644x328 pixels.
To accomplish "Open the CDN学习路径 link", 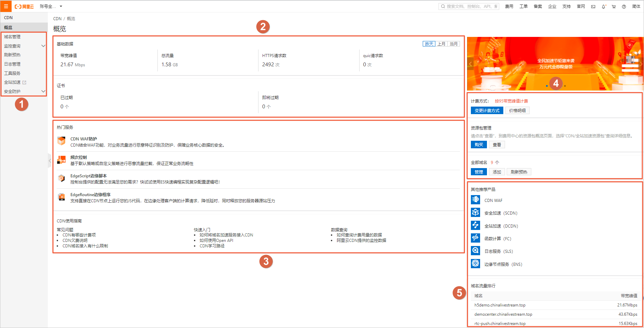I will pos(212,246).
